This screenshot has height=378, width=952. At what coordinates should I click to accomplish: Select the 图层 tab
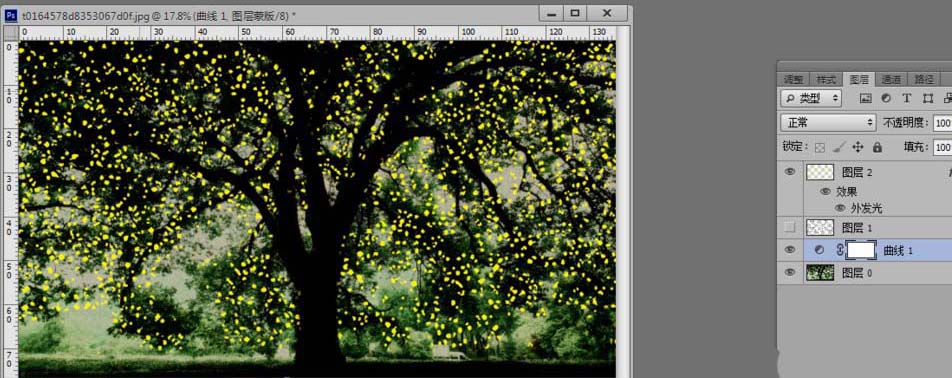pyautogui.click(x=858, y=79)
